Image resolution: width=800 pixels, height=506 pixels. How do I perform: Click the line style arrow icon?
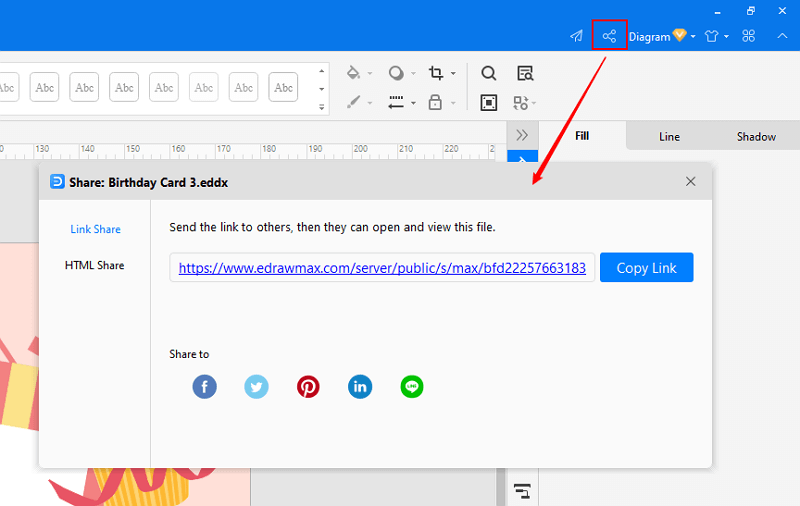(x=396, y=102)
